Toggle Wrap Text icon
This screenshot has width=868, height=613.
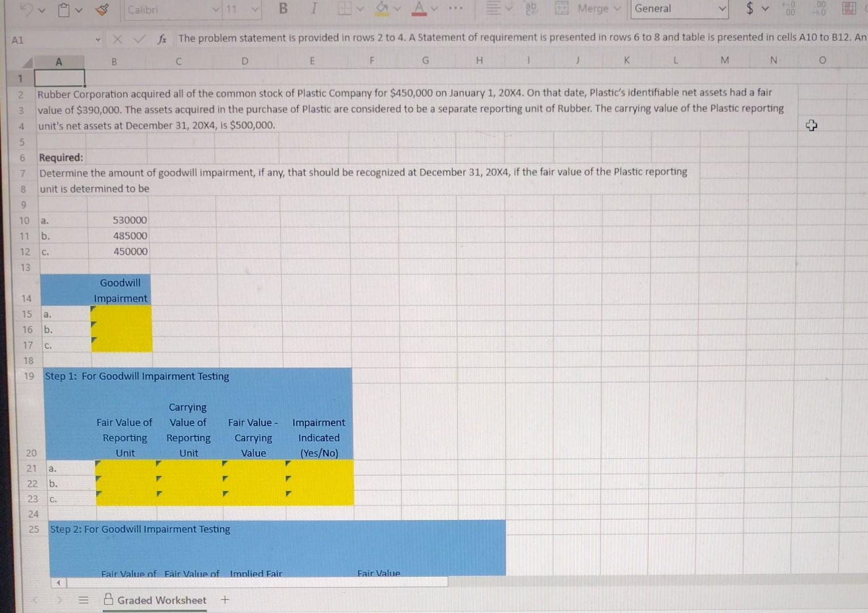tap(531, 7)
